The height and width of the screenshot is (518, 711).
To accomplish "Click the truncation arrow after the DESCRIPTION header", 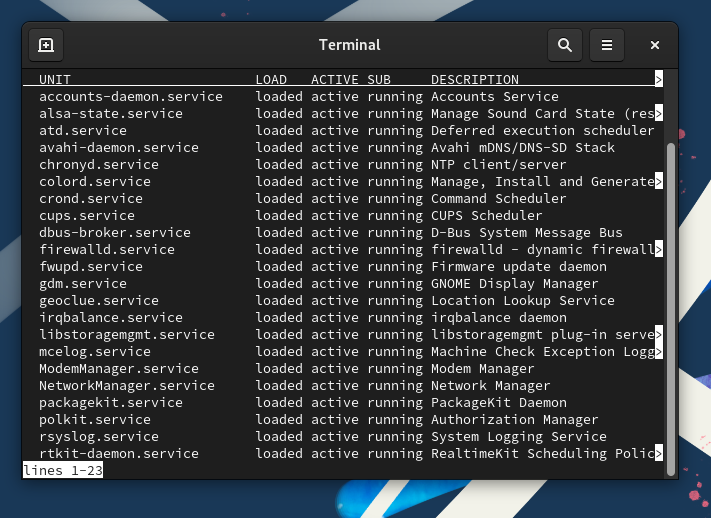I will (x=659, y=80).
